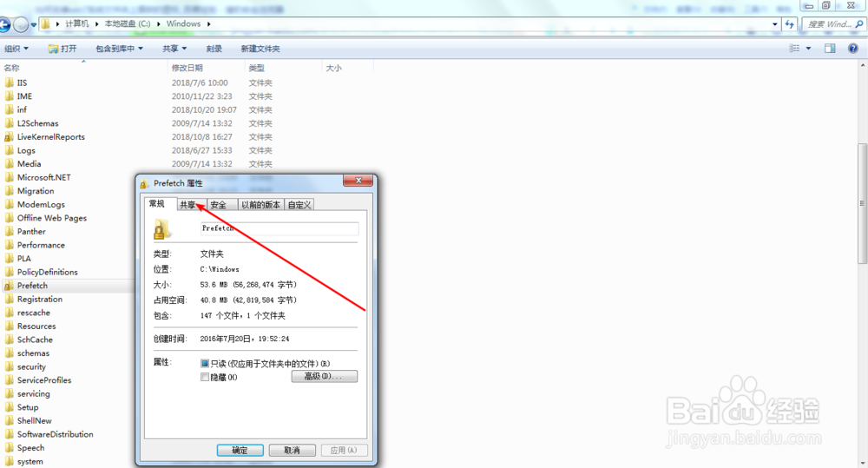Toggle the 只读 read-only checkbox
Image resolution: width=868 pixels, height=468 pixels.
point(205,363)
